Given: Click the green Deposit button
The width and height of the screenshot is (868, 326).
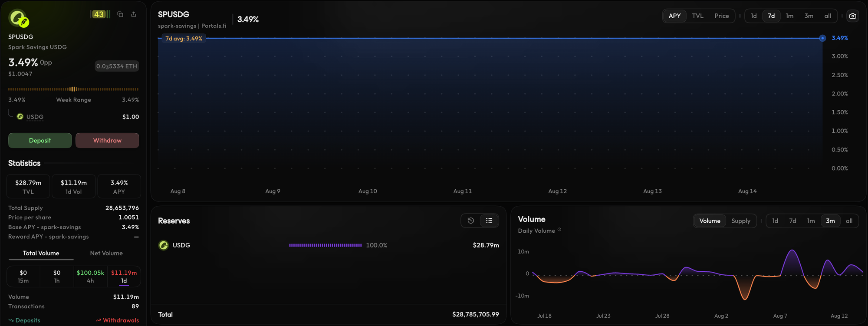Looking at the screenshot, I should (x=40, y=140).
